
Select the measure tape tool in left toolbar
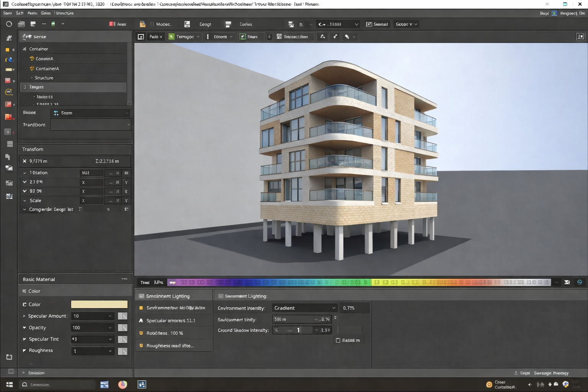click(8, 92)
